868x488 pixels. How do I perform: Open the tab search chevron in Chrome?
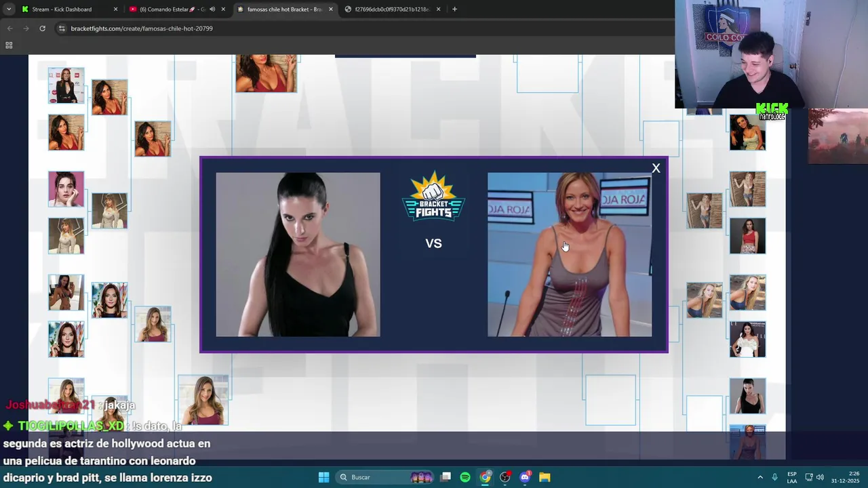(9, 9)
